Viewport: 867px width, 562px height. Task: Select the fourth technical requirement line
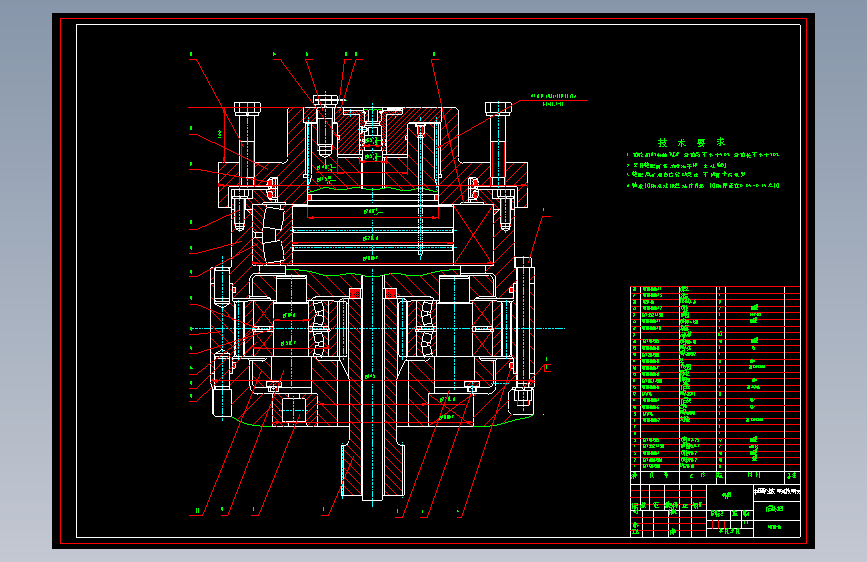[704, 186]
